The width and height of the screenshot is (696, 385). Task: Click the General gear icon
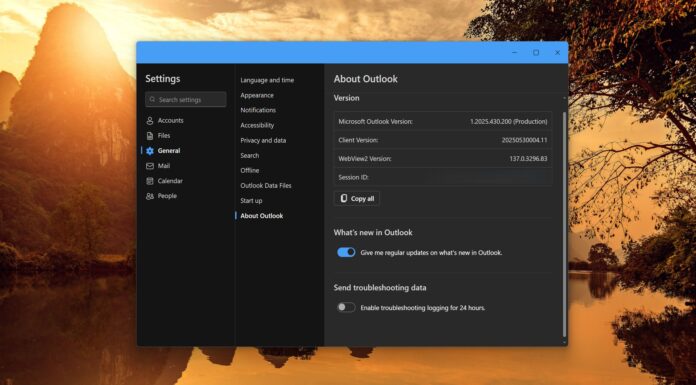coord(150,151)
